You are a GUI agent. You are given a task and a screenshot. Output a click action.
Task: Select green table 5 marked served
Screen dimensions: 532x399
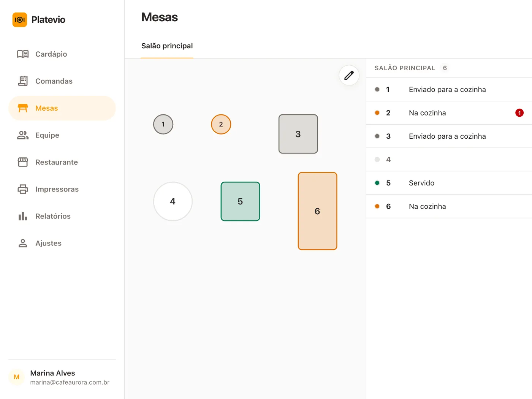click(x=241, y=201)
